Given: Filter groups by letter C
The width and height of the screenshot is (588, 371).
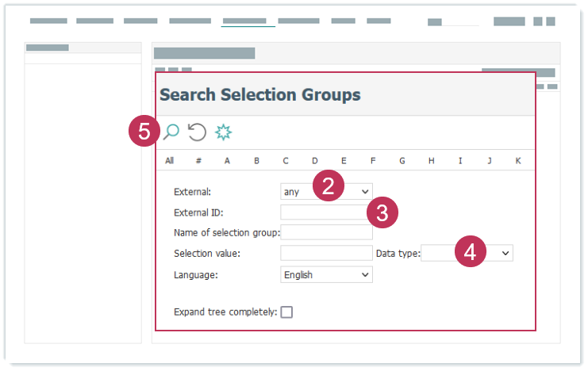Looking at the screenshot, I should (x=286, y=161).
